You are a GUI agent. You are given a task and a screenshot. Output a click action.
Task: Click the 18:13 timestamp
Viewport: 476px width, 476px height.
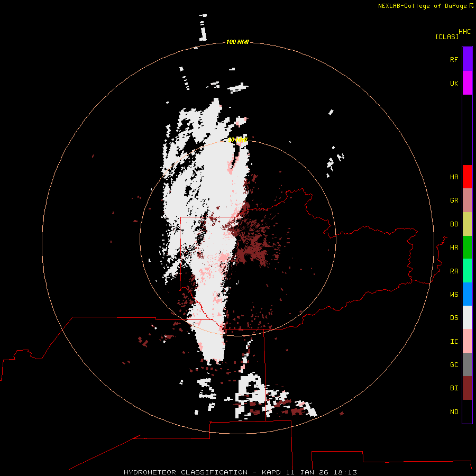pos(345,472)
